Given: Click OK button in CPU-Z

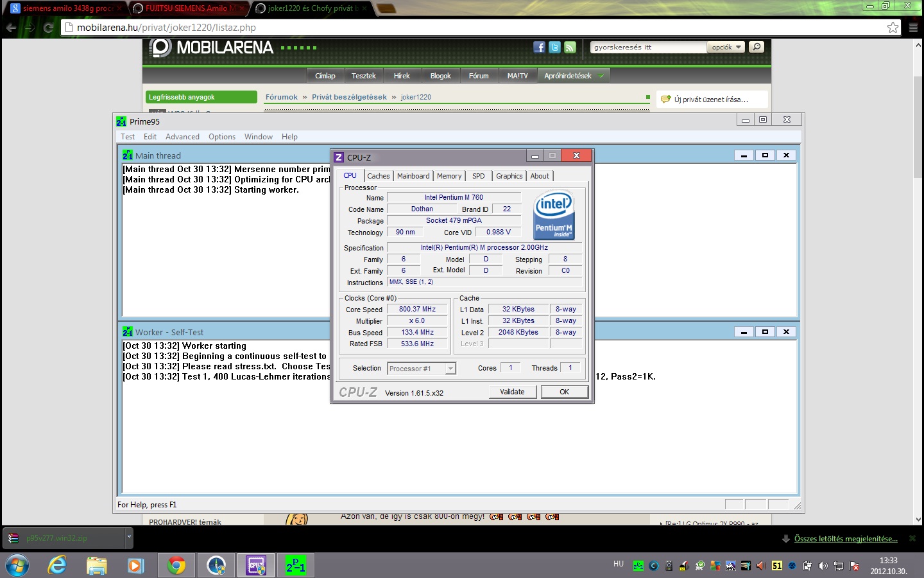Looking at the screenshot, I should pos(565,392).
